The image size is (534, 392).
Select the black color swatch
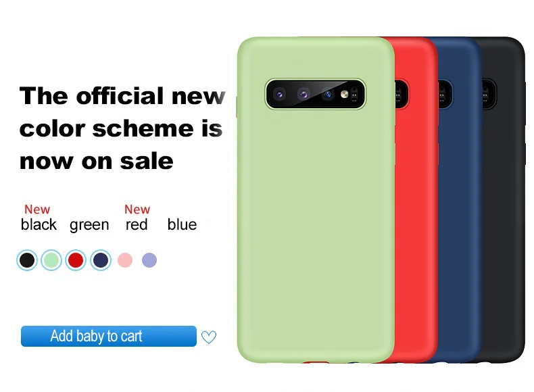(27, 260)
